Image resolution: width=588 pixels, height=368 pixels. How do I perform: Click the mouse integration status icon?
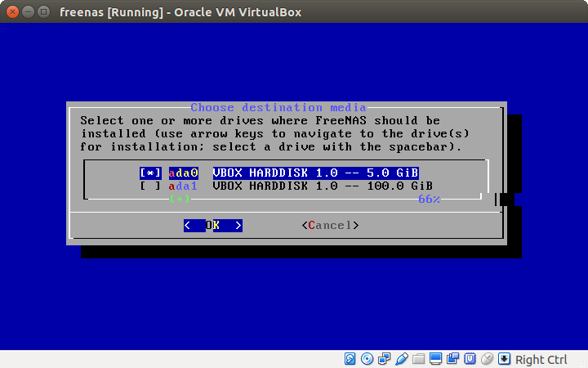[x=487, y=359]
